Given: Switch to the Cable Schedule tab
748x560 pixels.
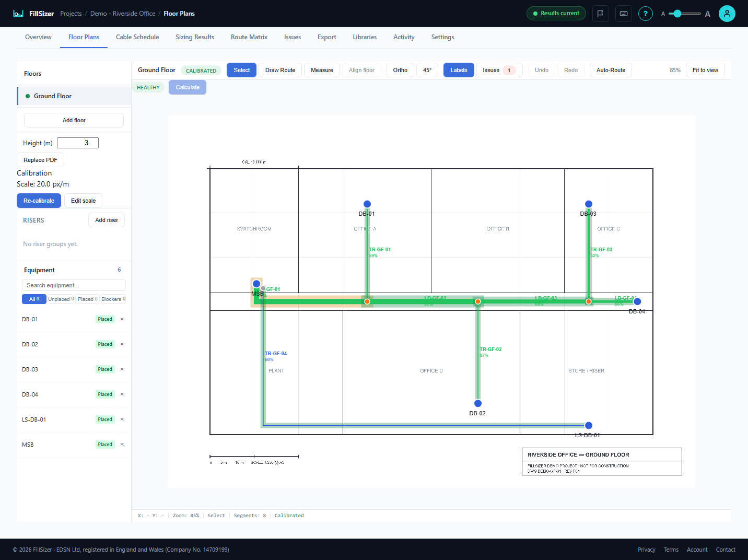Looking at the screenshot, I should pyautogui.click(x=137, y=37).
